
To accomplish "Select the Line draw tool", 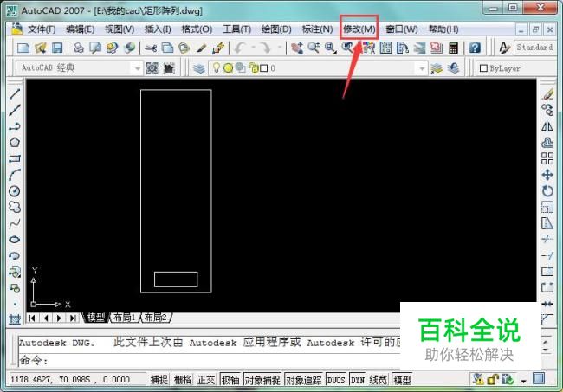I will 15,94.
